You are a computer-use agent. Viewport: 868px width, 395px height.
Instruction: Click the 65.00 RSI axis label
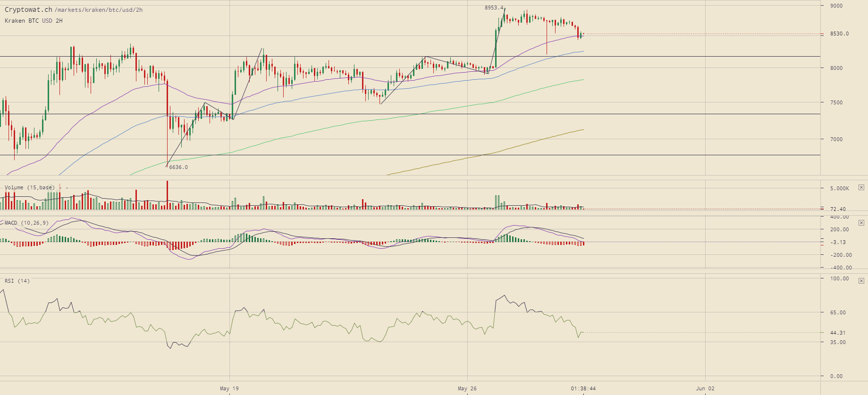(838, 312)
